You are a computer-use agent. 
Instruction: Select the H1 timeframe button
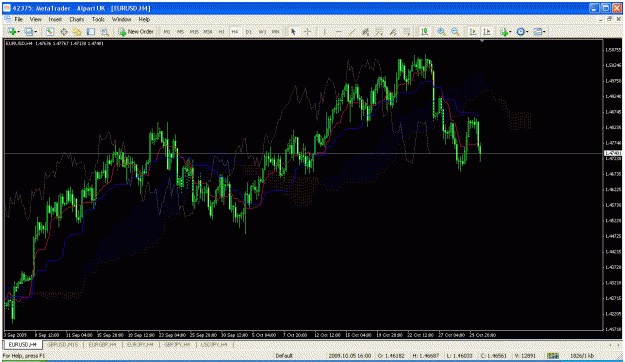(221, 31)
